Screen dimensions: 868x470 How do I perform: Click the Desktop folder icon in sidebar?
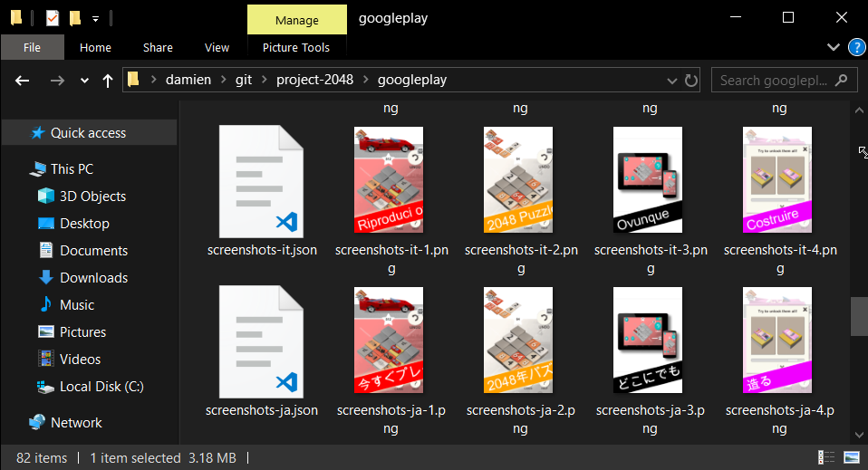[x=46, y=223]
